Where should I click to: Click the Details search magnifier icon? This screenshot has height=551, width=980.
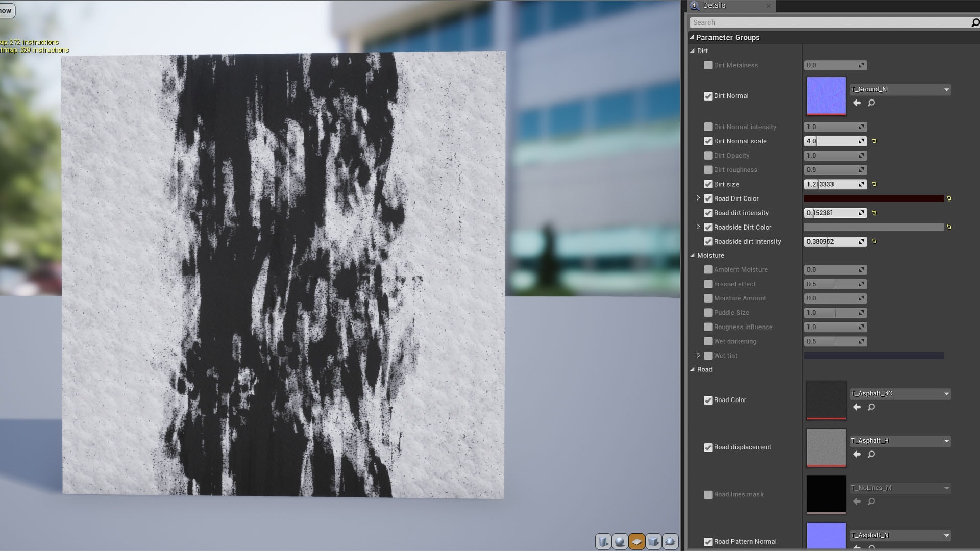(974, 22)
